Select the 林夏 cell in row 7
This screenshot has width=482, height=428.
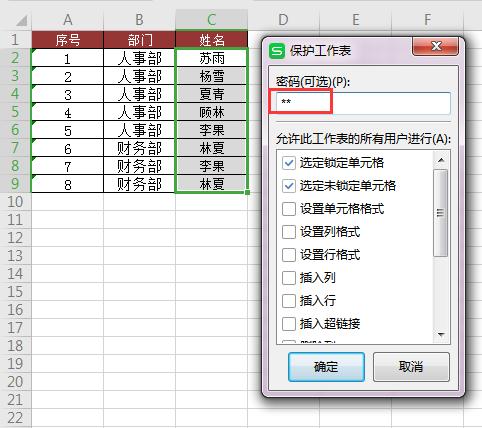pyautogui.click(x=211, y=148)
